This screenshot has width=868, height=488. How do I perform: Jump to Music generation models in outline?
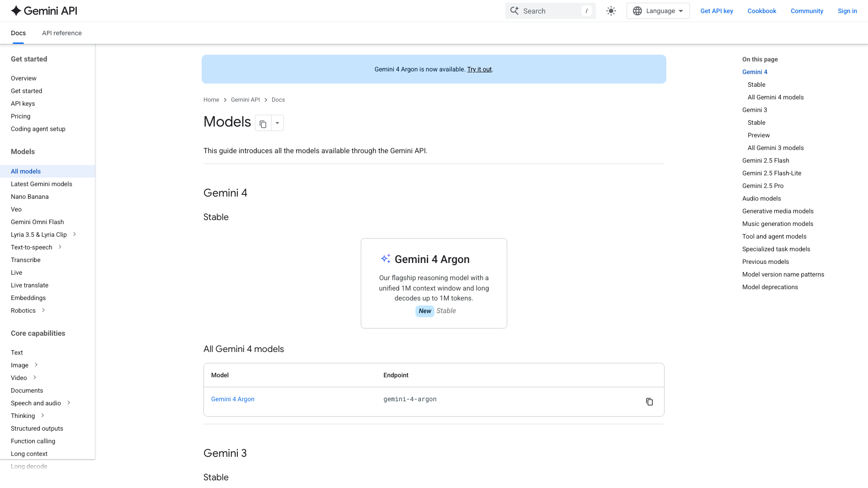click(778, 224)
